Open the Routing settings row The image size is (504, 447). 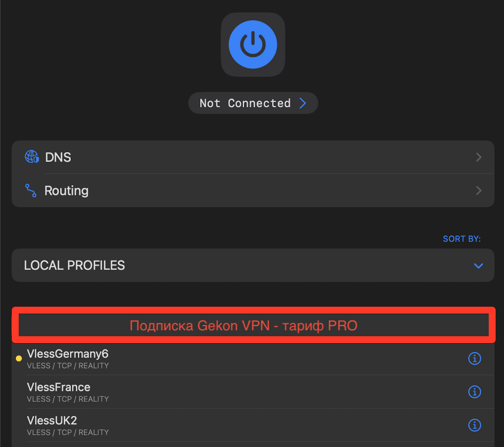click(x=253, y=191)
